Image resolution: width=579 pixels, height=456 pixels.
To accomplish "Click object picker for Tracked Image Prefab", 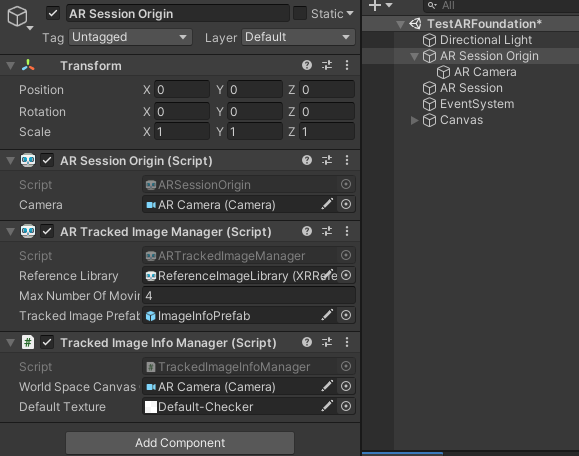I will coord(346,315).
